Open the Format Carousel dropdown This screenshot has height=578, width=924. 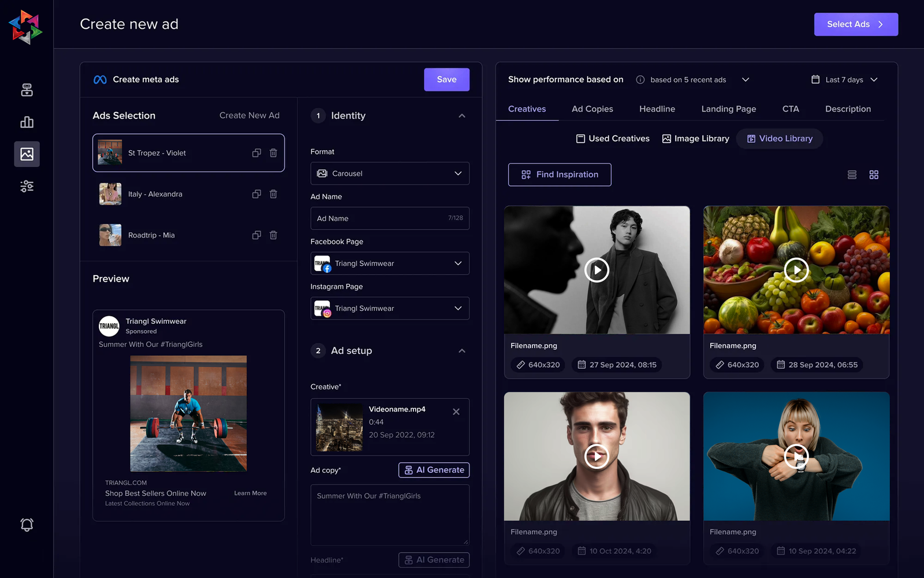390,173
